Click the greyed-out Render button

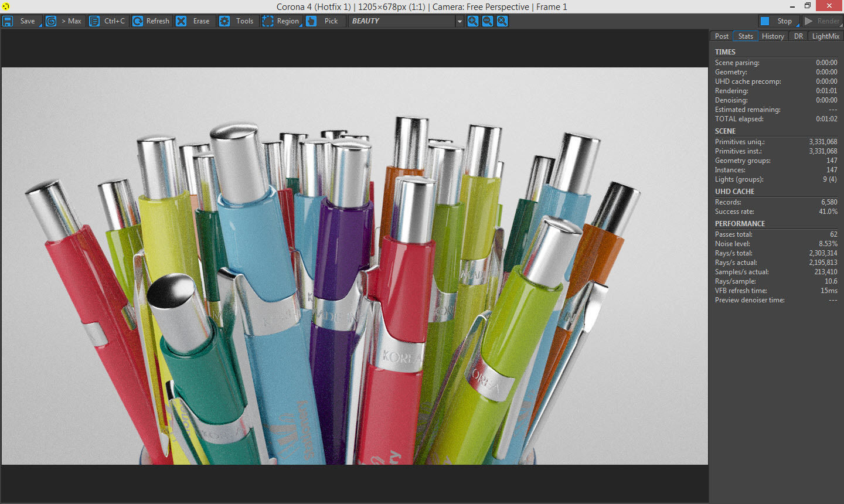coord(822,21)
